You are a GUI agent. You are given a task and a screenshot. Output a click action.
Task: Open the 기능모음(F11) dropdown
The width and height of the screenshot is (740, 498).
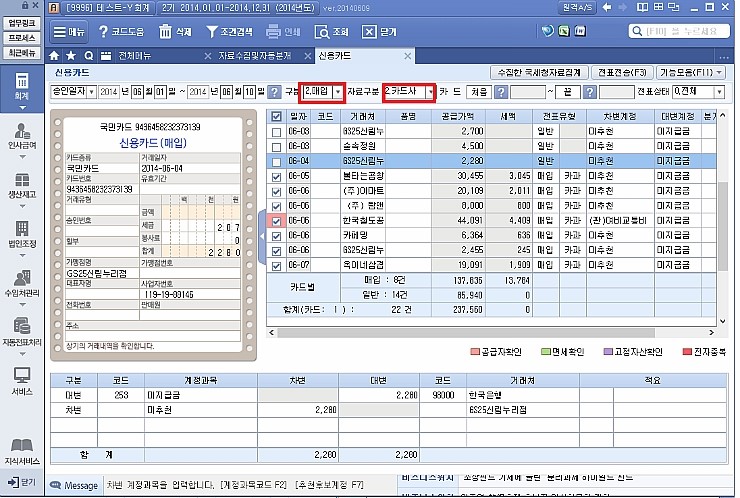point(690,72)
